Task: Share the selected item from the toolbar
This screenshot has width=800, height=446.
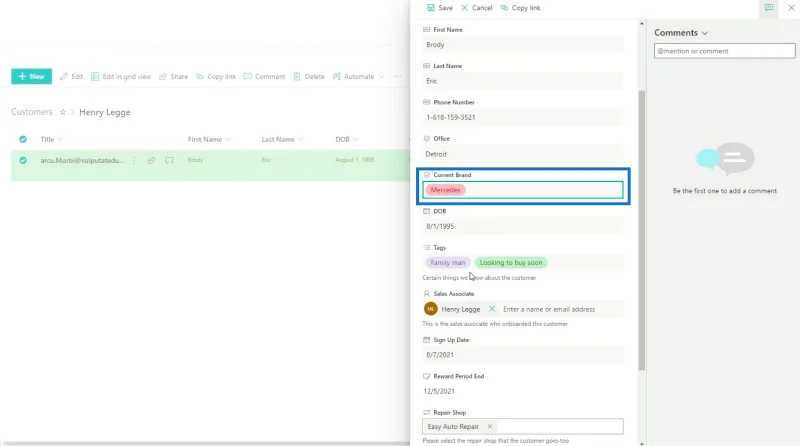Action: [173, 77]
